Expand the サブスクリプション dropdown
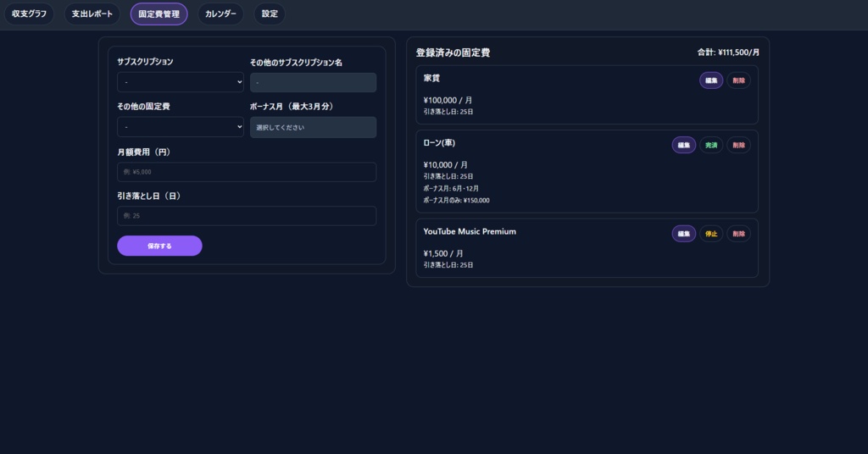The width and height of the screenshot is (868, 454). pyautogui.click(x=181, y=82)
